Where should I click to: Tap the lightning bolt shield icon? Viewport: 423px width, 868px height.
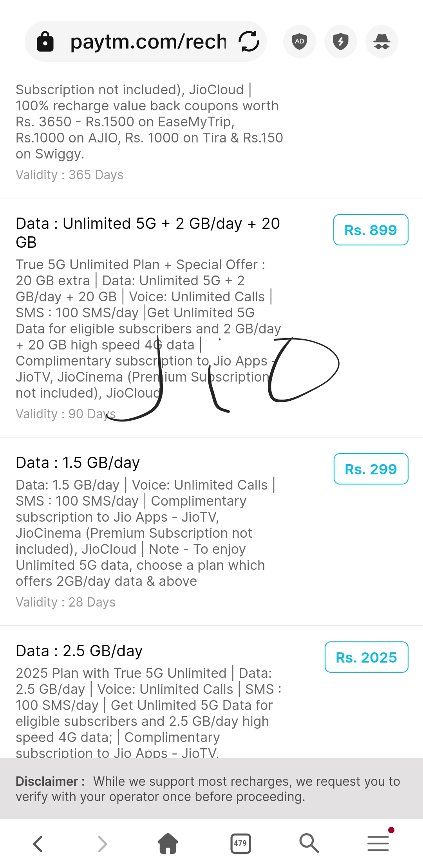point(341,41)
